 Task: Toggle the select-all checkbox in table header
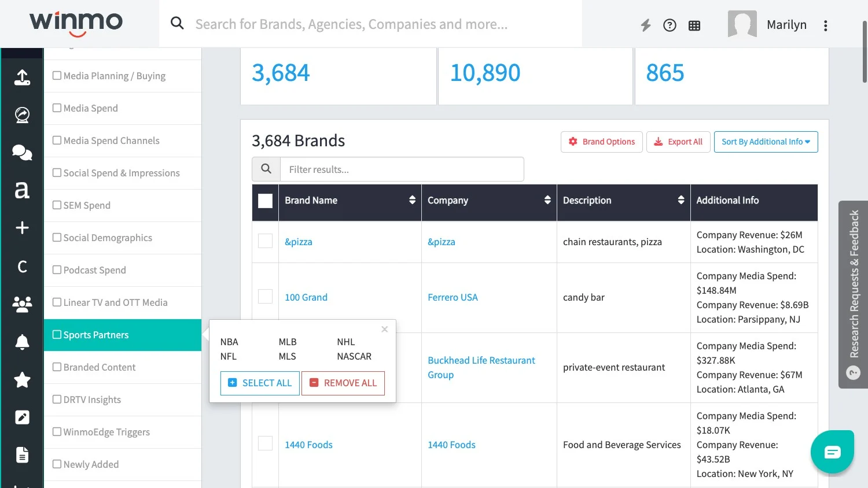pos(265,201)
